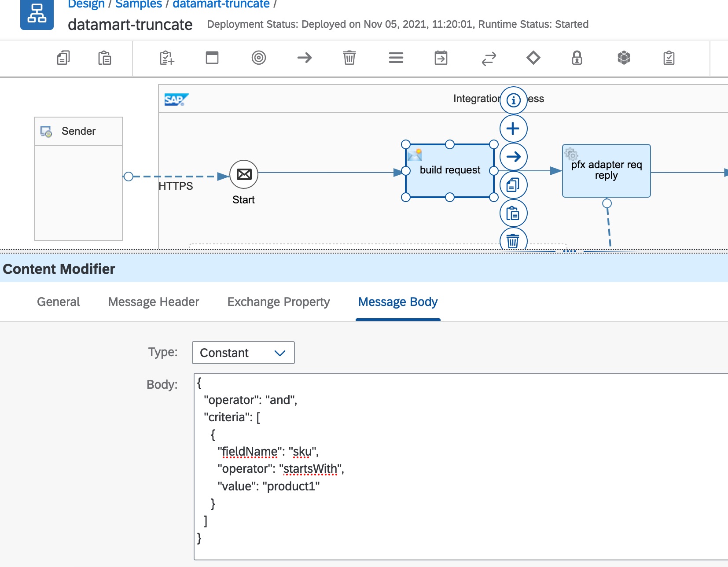Screen dimensions: 728x567
Task: Select the pfx adapter req reply step
Action: (606, 171)
